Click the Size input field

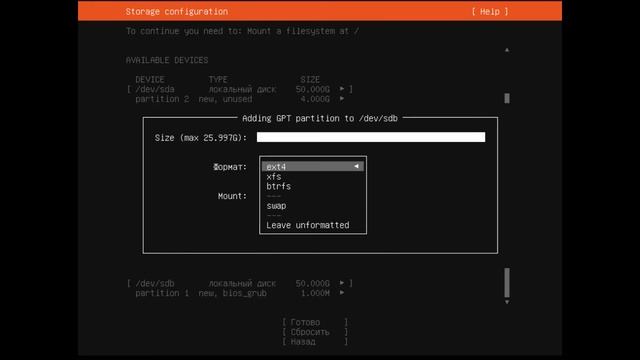click(x=371, y=137)
